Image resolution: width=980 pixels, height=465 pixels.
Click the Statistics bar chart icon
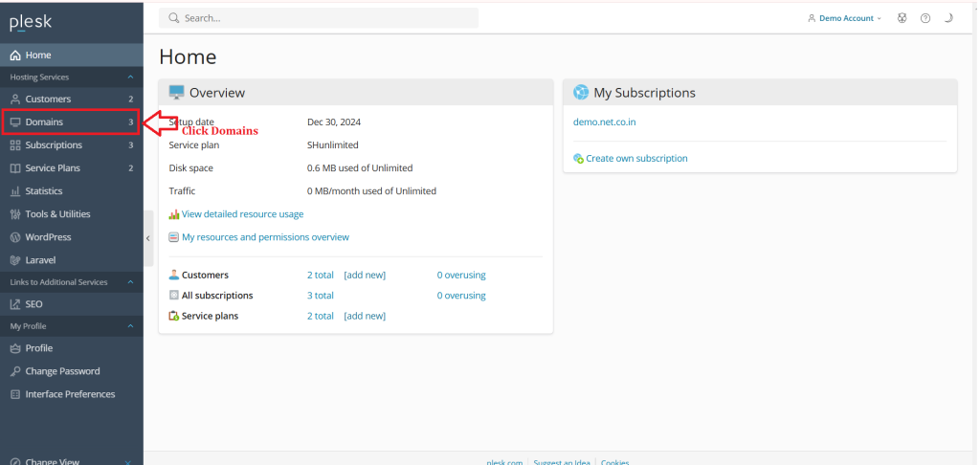(15, 191)
